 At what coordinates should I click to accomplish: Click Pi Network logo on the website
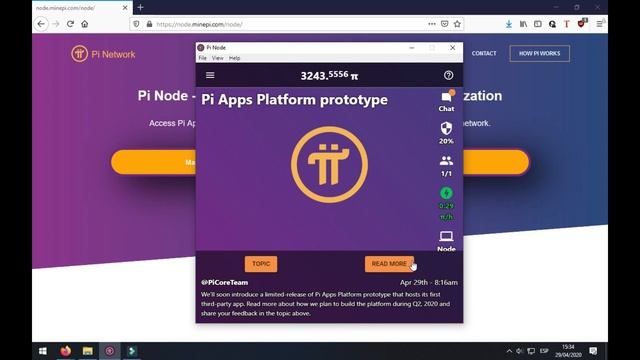tap(103, 54)
